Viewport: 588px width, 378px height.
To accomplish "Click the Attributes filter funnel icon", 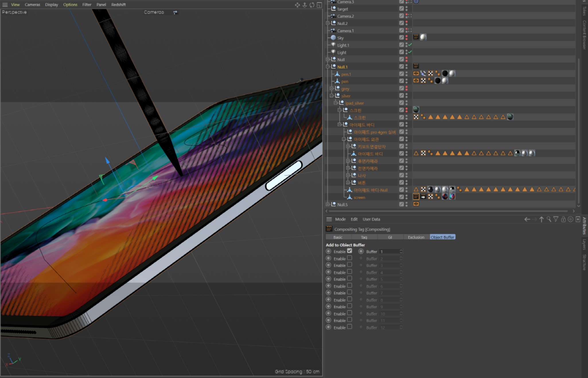I will point(556,219).
